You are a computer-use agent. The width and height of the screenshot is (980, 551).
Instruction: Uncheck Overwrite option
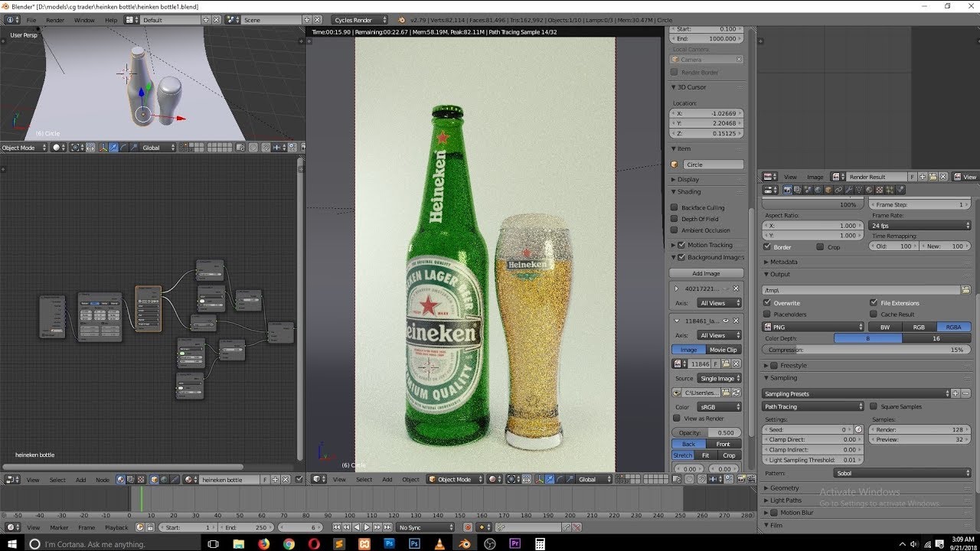point(767,303)
